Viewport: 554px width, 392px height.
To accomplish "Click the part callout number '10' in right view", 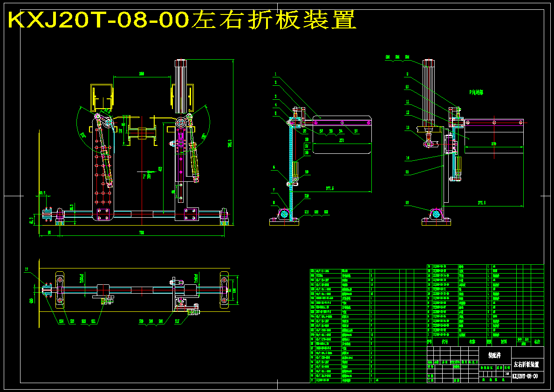I will (x=407, y=87).
